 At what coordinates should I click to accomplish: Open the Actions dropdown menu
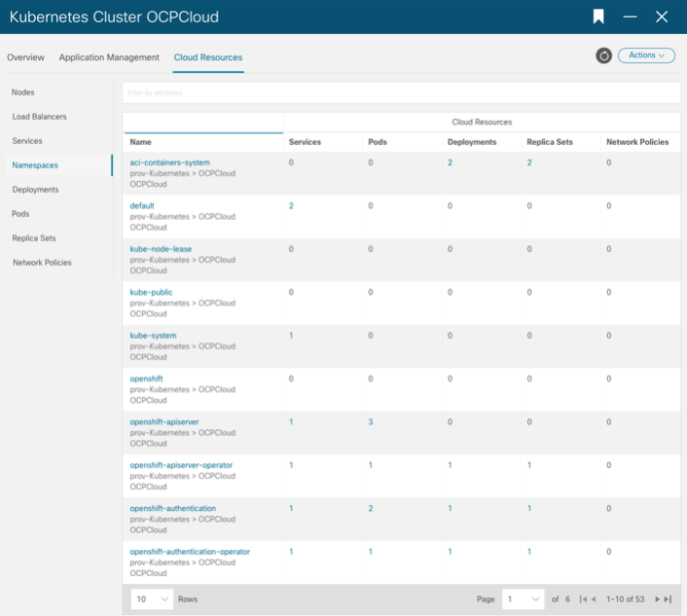(x=646, y=55)
